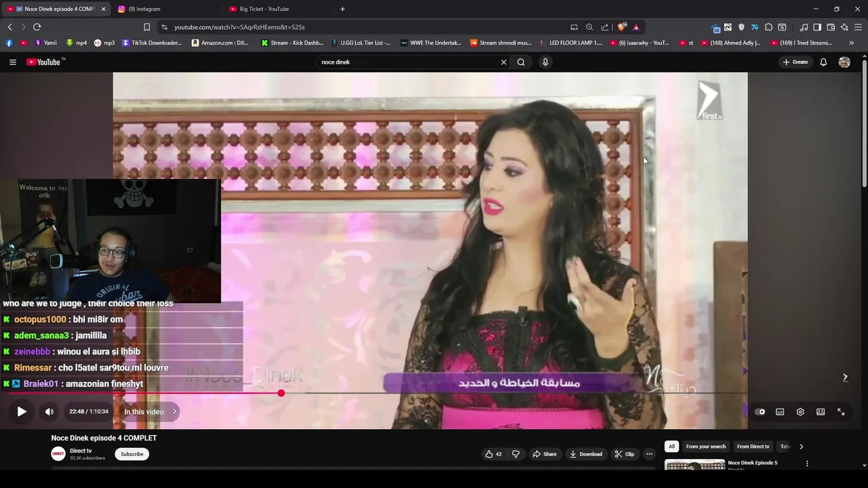Select the 'All' suggestions chip

671,447
